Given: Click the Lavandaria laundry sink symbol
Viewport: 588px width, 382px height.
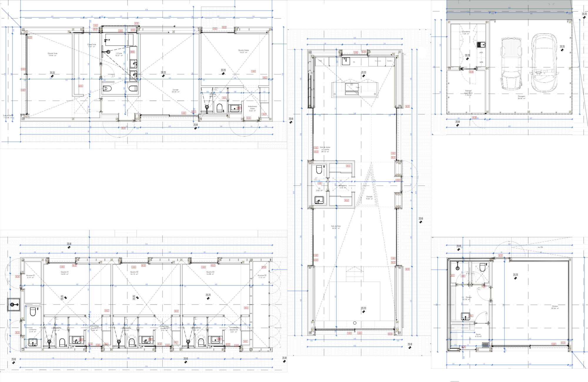Looking at the screenshot, I should tap(481, 45).
